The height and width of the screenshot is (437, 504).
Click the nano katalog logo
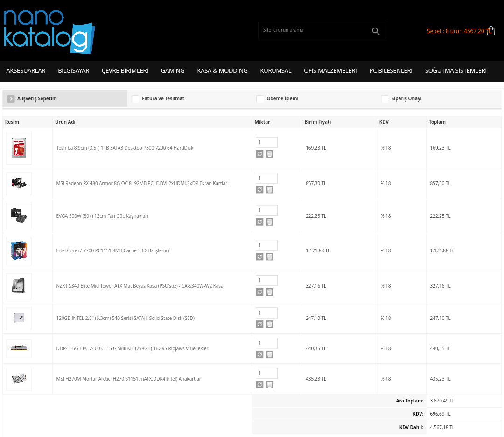[49, 31]
